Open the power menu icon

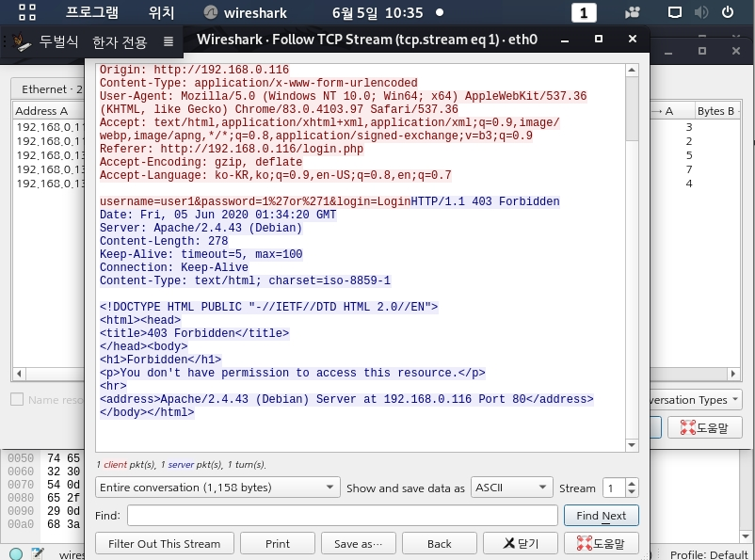[x=728, y=12]
